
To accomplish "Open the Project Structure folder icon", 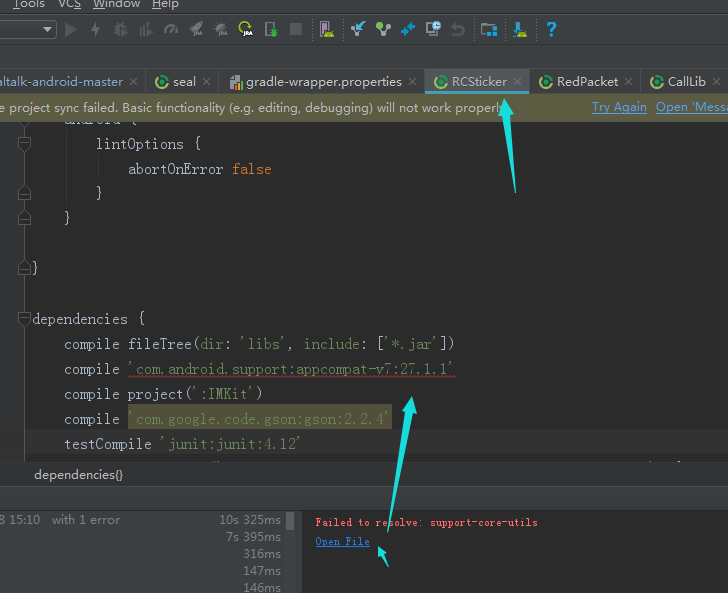I will tap(489, 30).
